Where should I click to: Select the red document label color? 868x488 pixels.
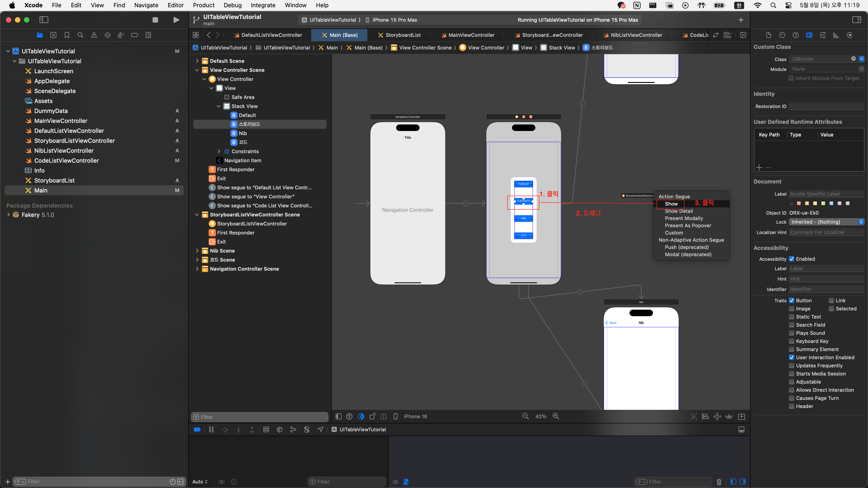tap(799, 203)
